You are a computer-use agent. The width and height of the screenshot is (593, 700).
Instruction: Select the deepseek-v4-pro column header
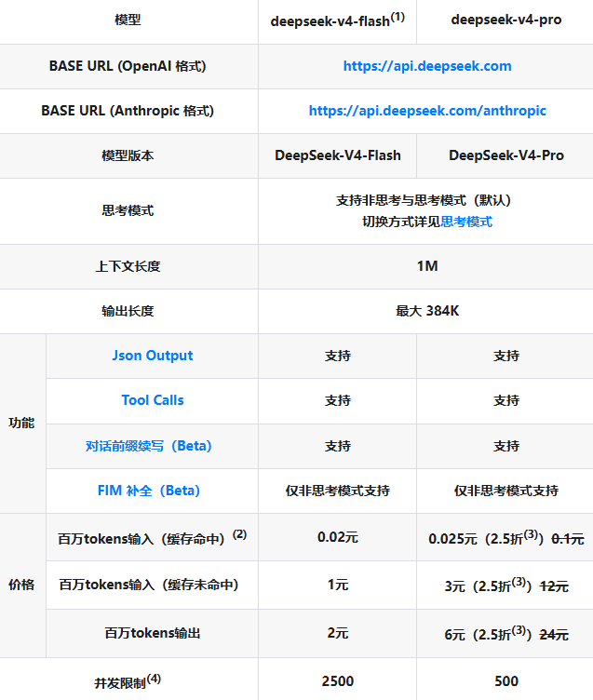click(x=505, y=20)
